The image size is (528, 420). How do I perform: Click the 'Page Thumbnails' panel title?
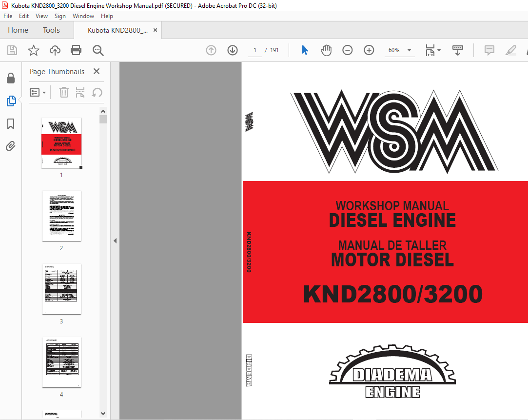(57, 71)
